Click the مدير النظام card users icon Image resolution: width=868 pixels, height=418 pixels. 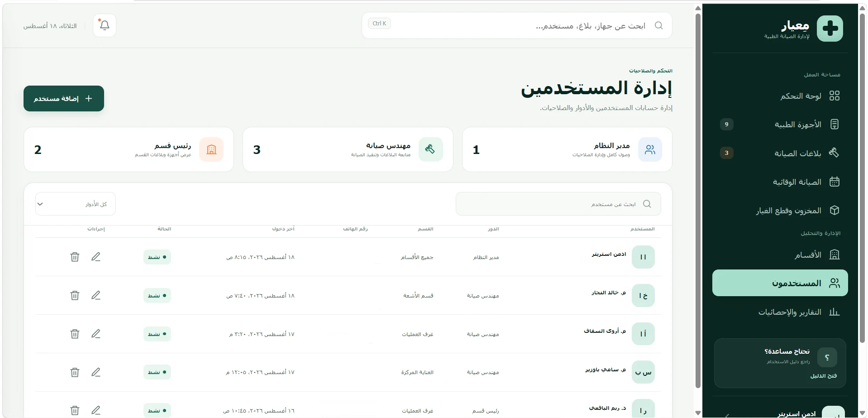point(650,149)
